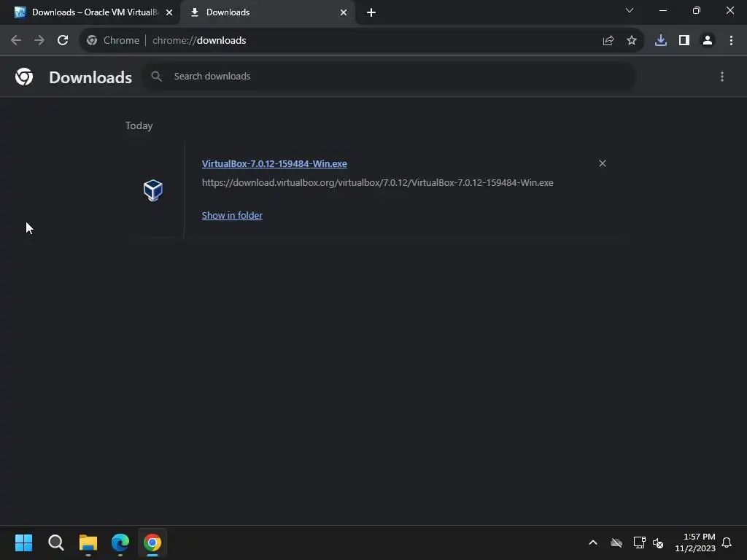This screenshot has height=560, width=747.
Task: Open the Downloads page more actions menu
Action: 722,77
